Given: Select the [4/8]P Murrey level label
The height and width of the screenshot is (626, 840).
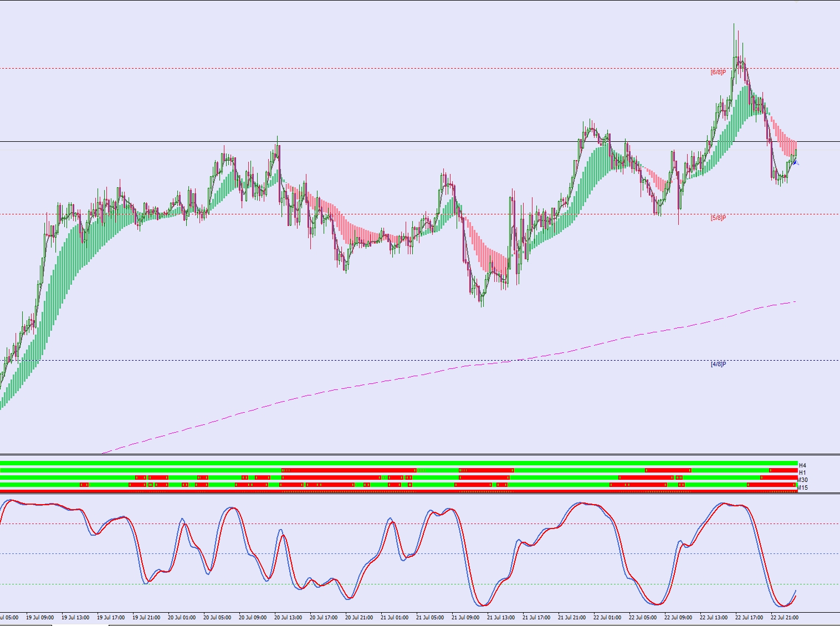Looking at the screenshot, I should [x=718, y=364].
